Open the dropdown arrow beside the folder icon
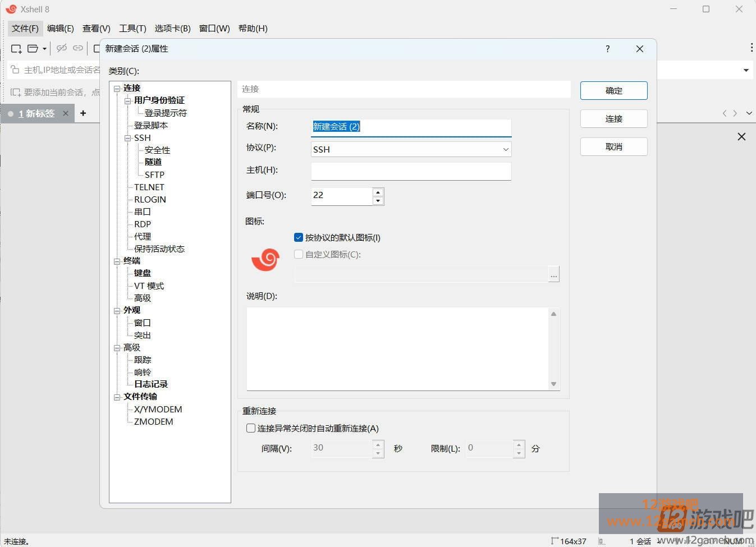Viewport: 756px width, 547px height. coord(44,49)
